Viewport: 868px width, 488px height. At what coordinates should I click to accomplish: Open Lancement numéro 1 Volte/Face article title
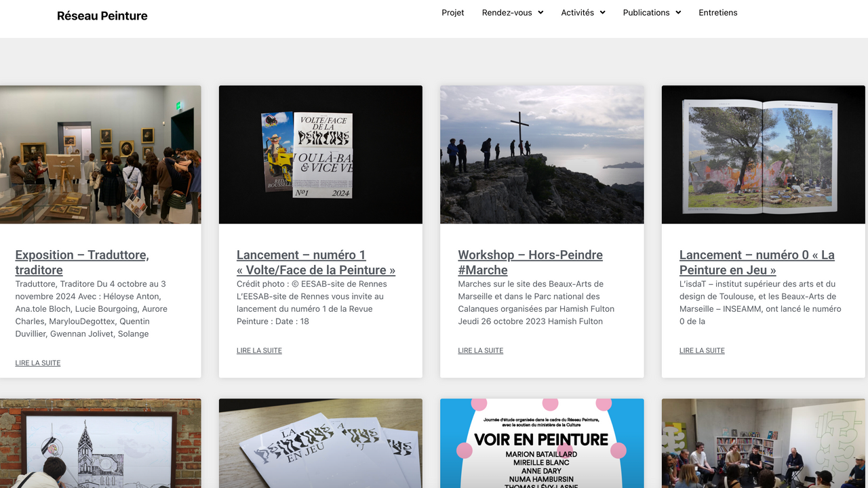(x=315, y=262)
